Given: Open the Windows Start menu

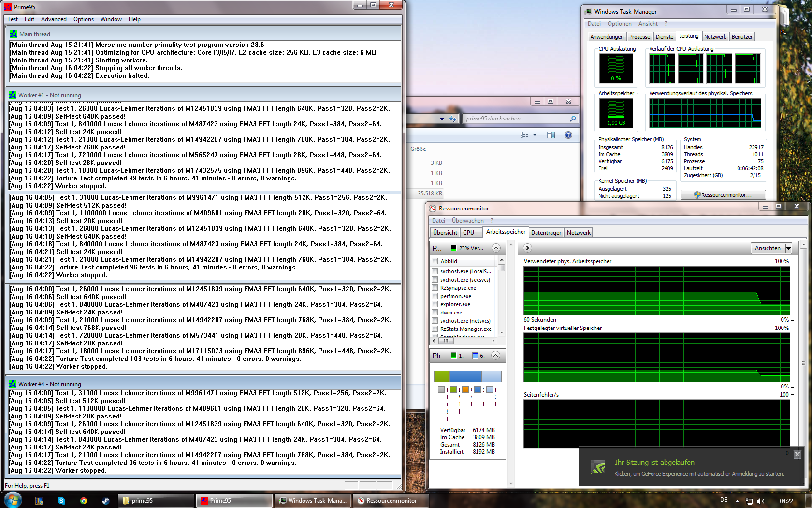Looking at the screenshot, I should [x=13, y=500].
